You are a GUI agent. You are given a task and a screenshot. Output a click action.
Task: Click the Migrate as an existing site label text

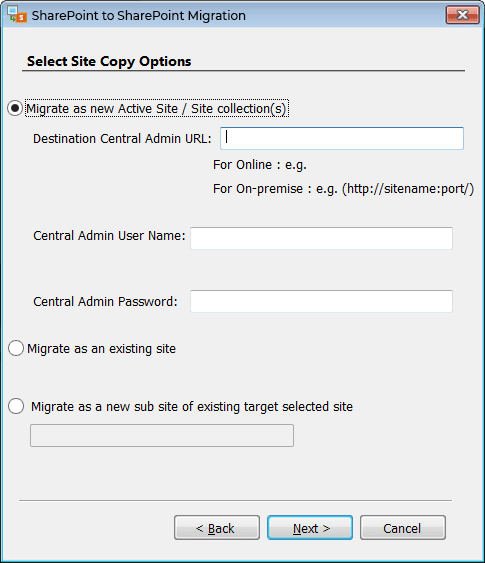pos(102,349)
